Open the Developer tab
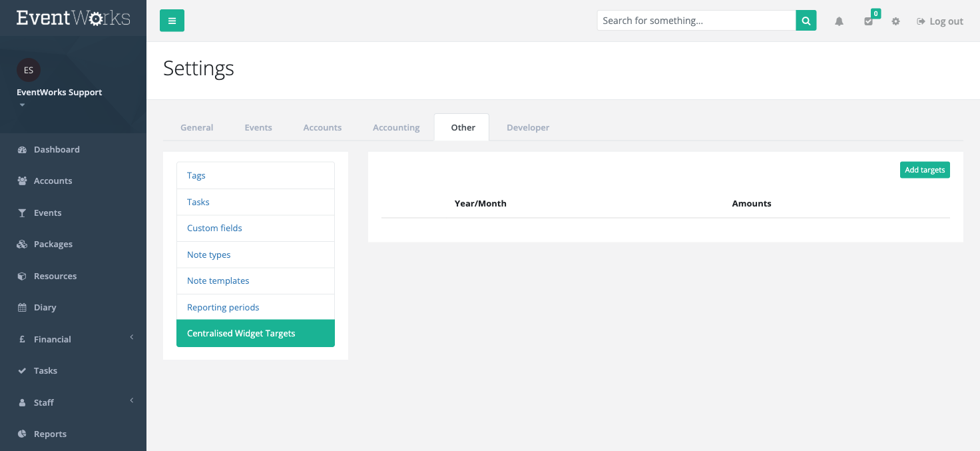Screen dimensions: 980x451 click(528, 127)
